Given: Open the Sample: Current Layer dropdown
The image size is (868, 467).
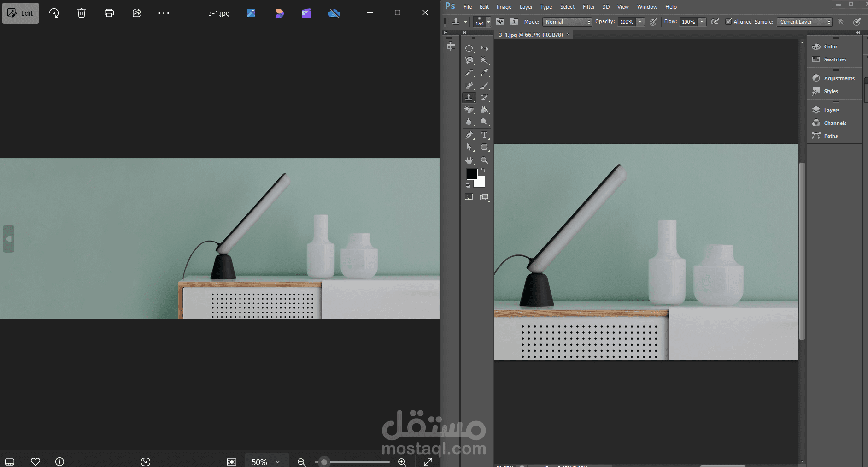Looking at the screenshot, I should click(x=804, y=22).
